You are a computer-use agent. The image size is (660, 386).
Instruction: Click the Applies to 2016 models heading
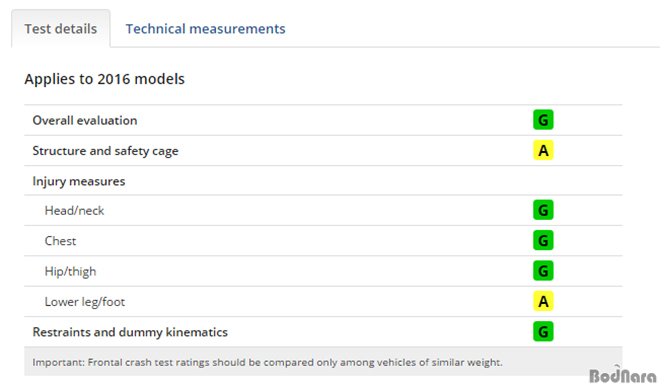104,79
